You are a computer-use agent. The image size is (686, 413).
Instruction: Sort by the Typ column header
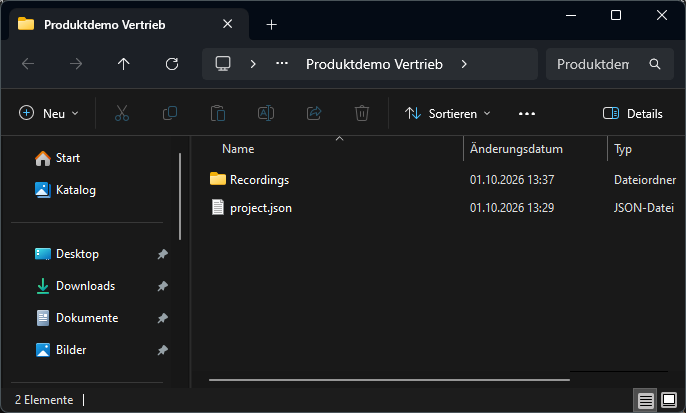[623, 149]
